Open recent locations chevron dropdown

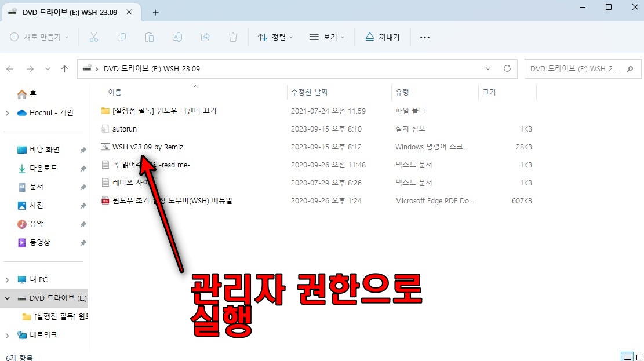(48, 69)
